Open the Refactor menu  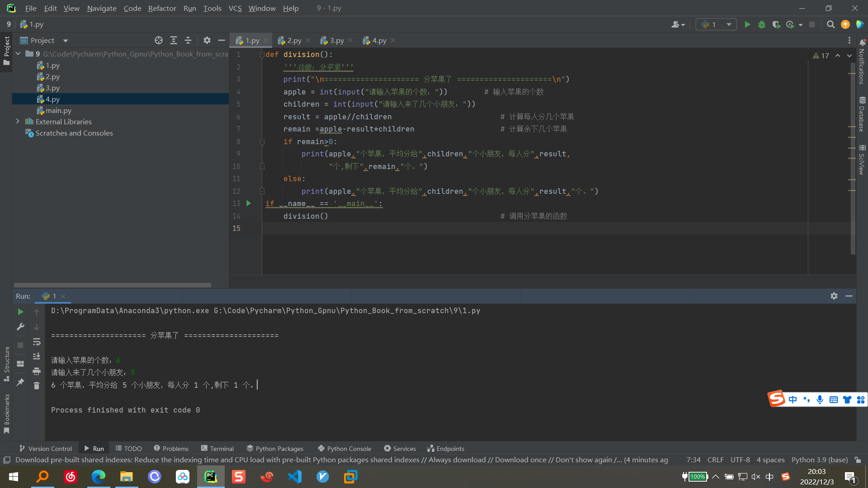pyautogui.click(x=162, y=8)
